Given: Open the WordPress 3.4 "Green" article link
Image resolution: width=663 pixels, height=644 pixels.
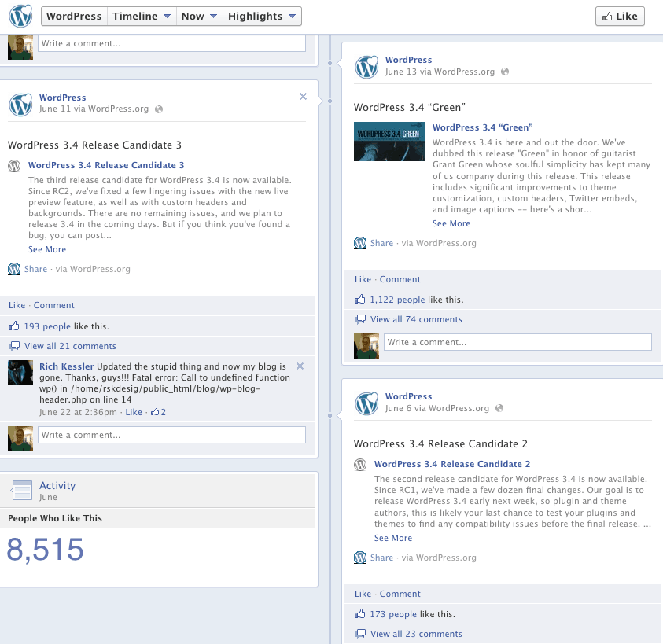Looking at the screenshot, I should pos(482,127).
